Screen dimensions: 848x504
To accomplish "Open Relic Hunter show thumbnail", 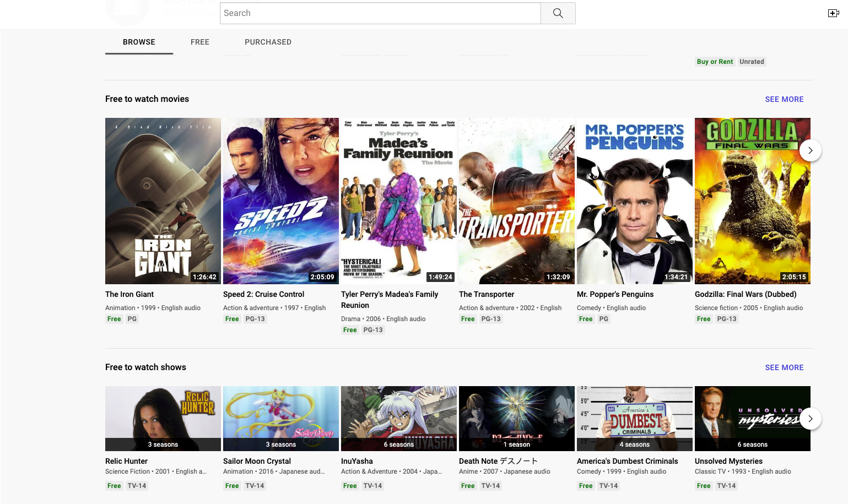I will (163, 419).
